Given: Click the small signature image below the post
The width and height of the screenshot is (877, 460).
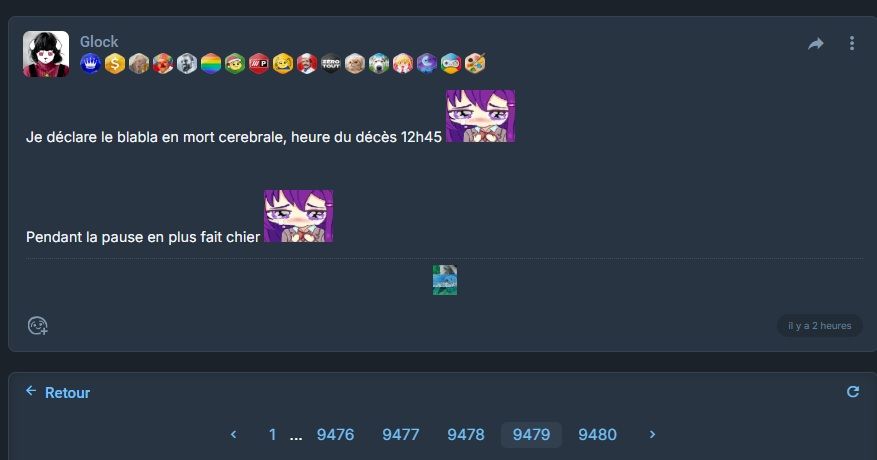Looking at the screenshot, I should click(445, 280).
